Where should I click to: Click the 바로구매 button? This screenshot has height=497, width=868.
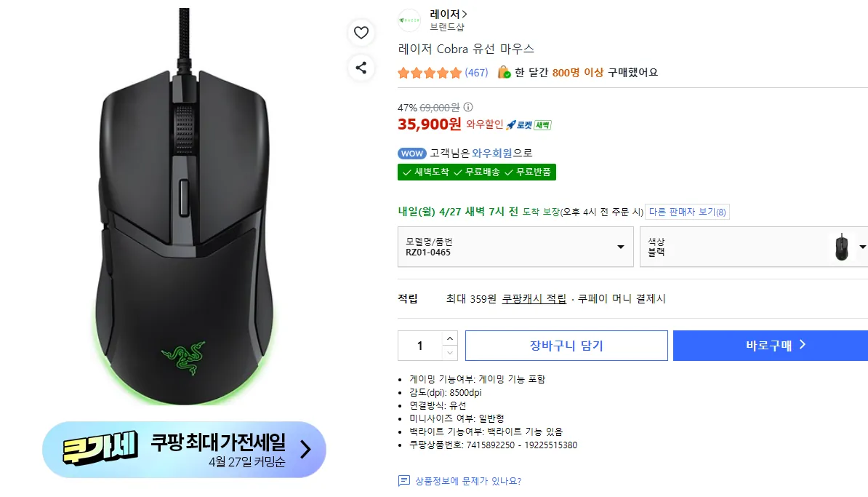point(770,345)
